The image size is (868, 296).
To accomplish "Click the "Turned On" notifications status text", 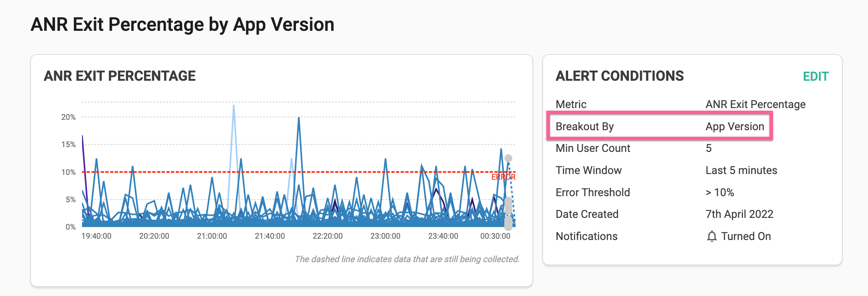I will coord(746,237).
